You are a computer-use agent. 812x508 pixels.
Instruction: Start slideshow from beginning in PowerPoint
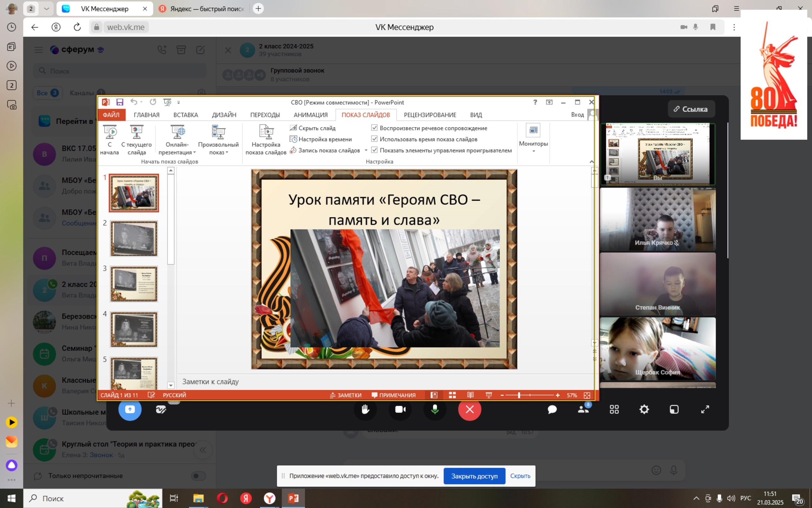tap(109, 140)
